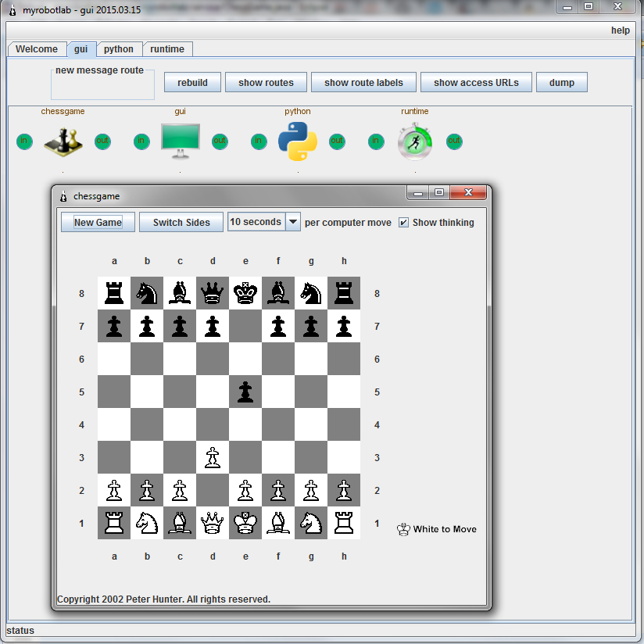
Task: Select the white pawn on h2
Action: [x=344, y=490]
